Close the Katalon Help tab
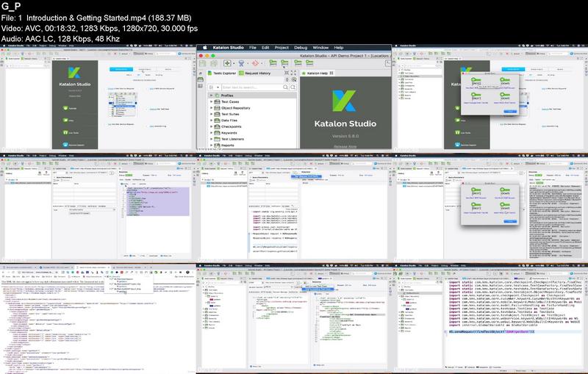 point(331,73)
